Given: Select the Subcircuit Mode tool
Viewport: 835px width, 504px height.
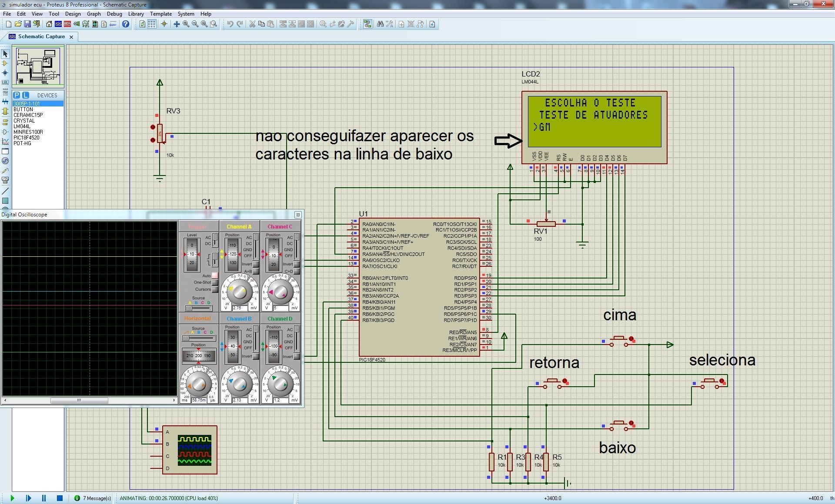Looking at the screenshot, I should pos(5,111).
